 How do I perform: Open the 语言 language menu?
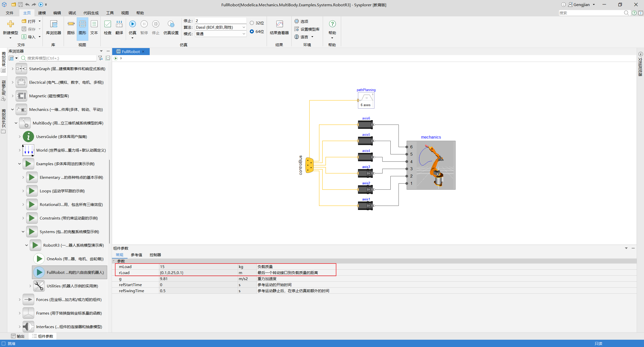pyautogui.click(x=304, y=37)
